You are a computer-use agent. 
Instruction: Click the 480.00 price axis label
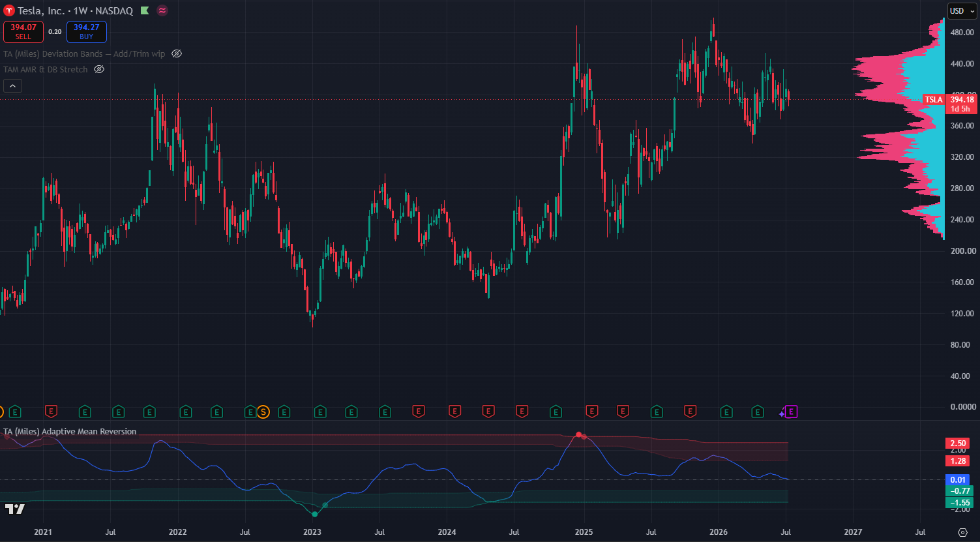[x=962, y=32]
